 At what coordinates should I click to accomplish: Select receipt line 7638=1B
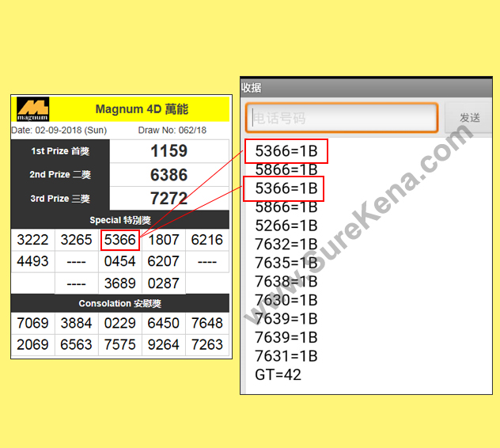286,282
